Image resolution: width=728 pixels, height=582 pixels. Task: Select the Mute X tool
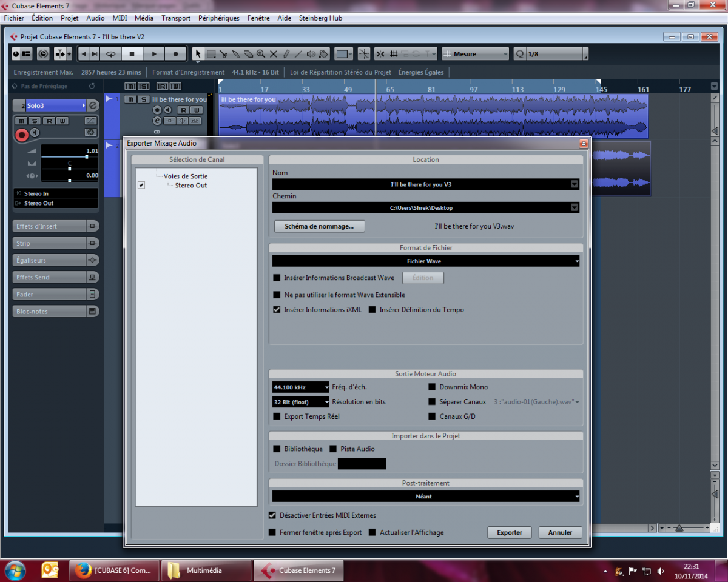coord(273,54)
